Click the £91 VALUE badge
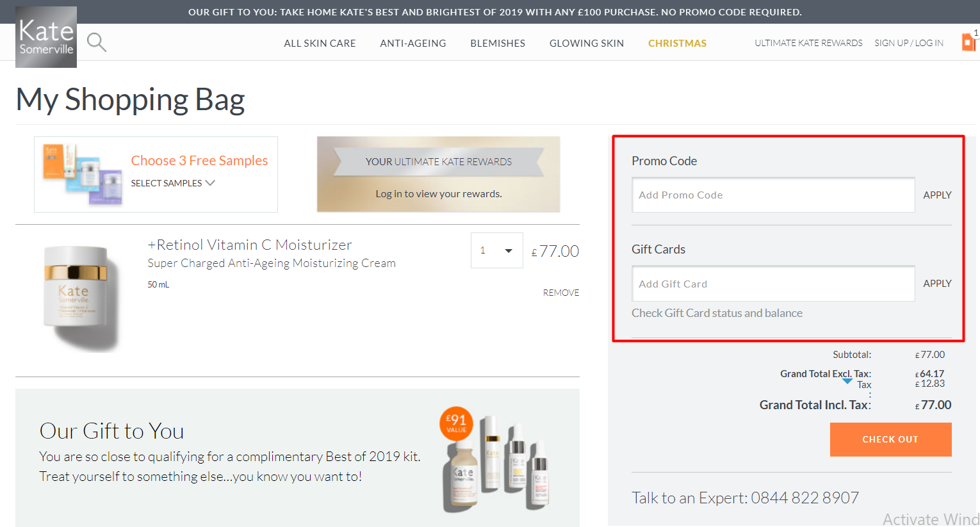Screen dimensions: 980x527 tap(455, 423)
